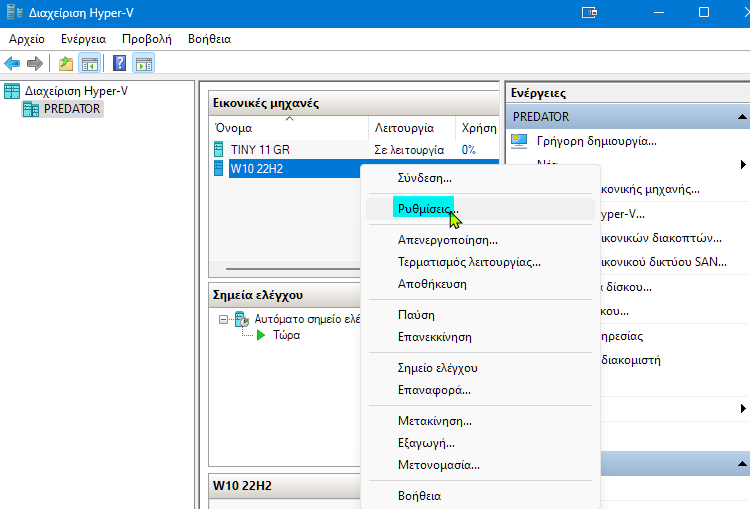Open the Αρχείο menu
This screenshot has height=509, width=750.
(x=27, y=39)
